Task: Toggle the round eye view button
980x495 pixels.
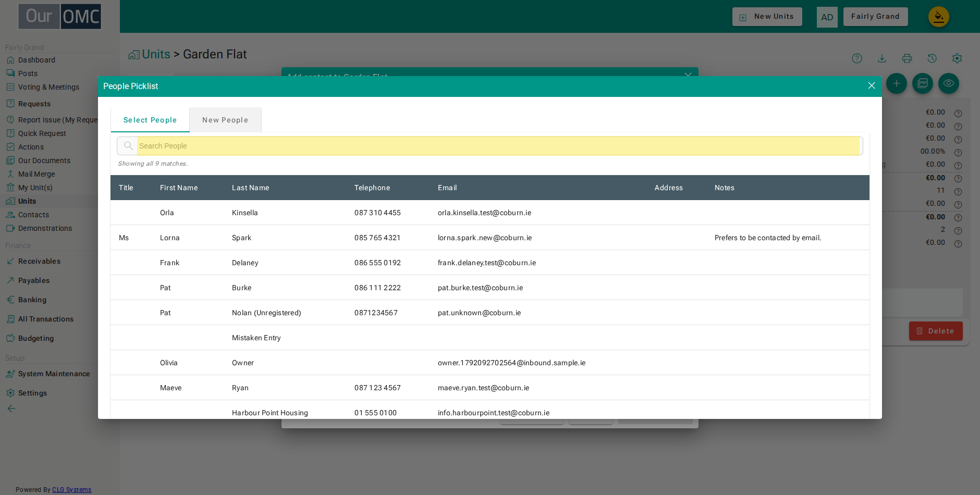Action: pos(949,83)
